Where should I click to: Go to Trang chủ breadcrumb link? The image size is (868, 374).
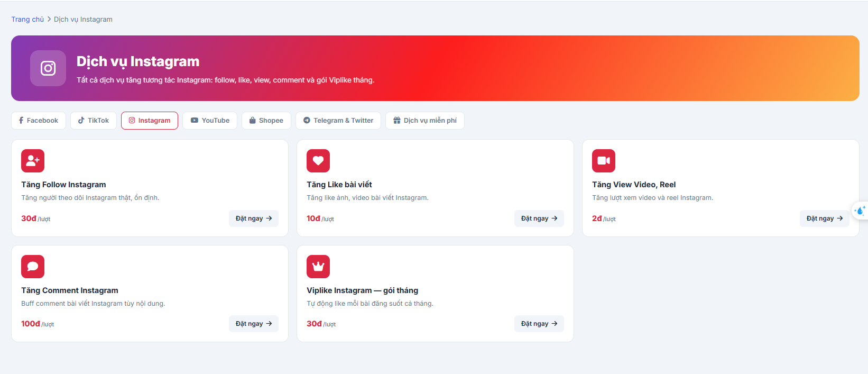27,19
